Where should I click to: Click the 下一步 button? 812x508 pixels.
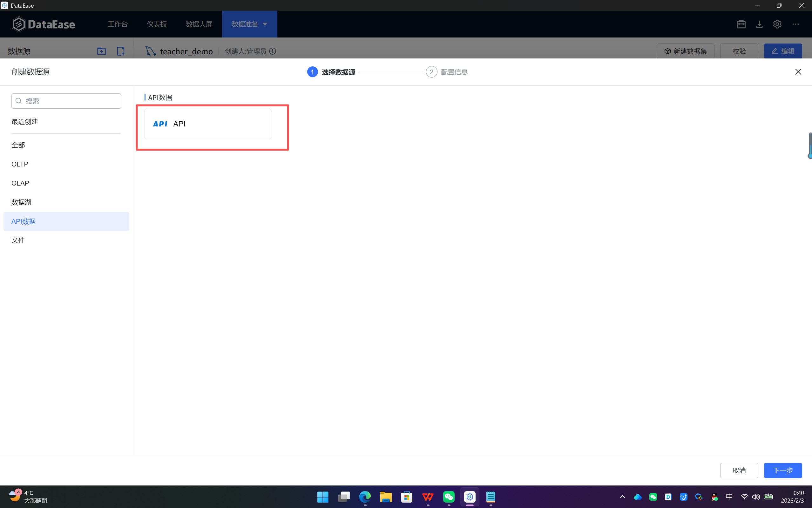(782, 470)
